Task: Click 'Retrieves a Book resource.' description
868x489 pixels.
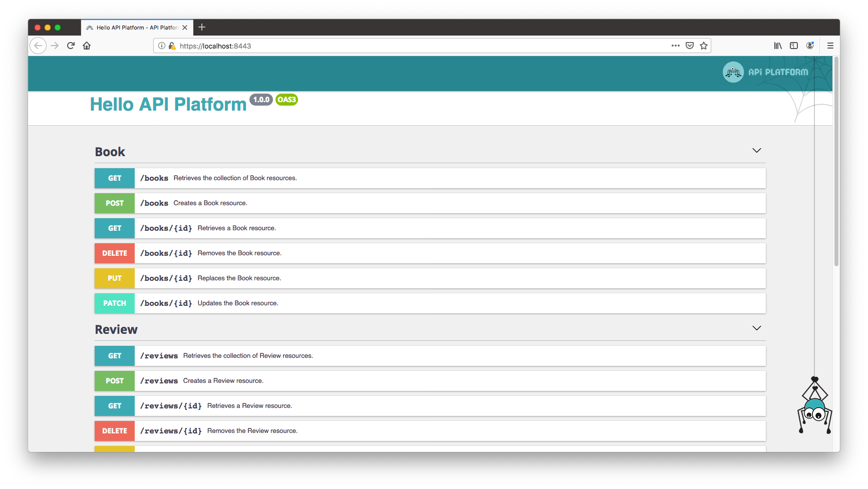Action: tap(236, 228)
